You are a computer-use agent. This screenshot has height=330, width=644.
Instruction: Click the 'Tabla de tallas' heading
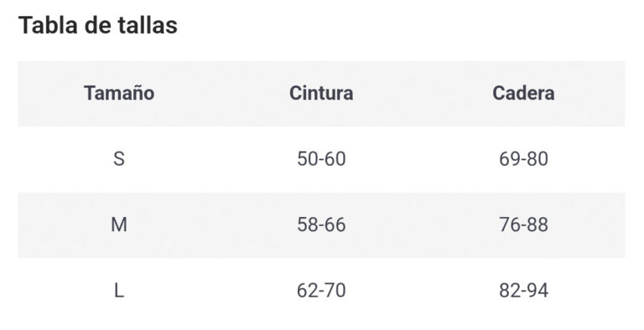[x=98, y=25]
